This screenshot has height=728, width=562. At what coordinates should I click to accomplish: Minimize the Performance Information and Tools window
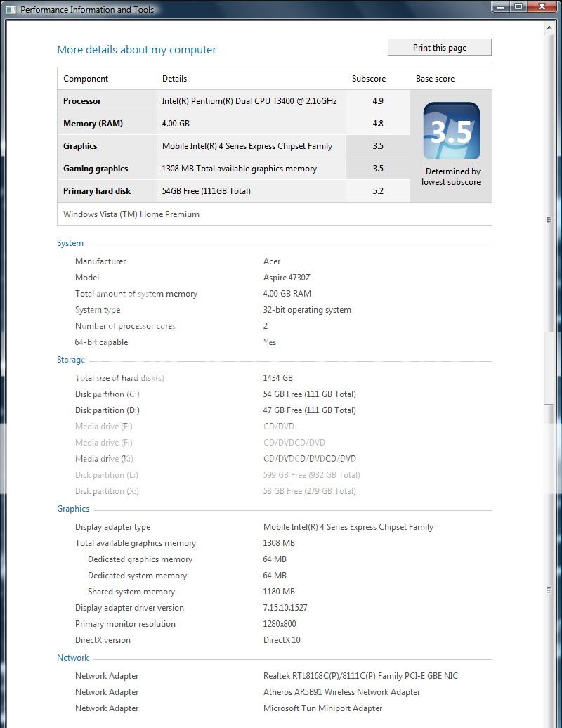click(501, 7)
